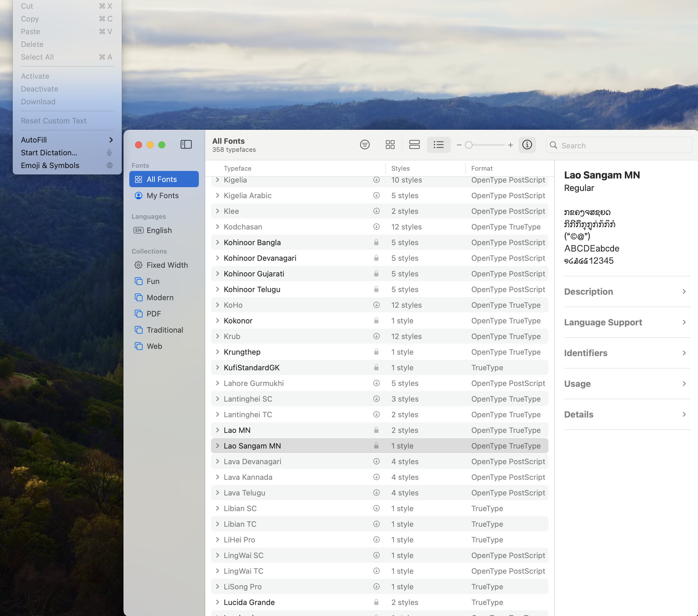Click the minus size decrease icon
698x616 pixels.
click(459, 145)
